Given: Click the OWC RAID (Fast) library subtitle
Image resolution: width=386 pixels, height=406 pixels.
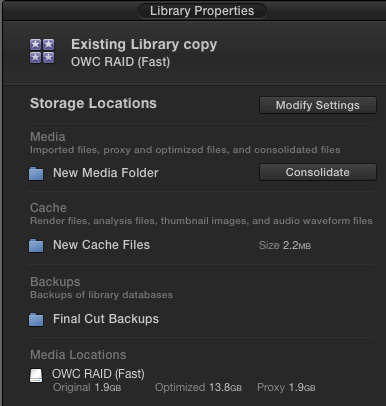Looking at the screenshot, I should pos(121,62).
